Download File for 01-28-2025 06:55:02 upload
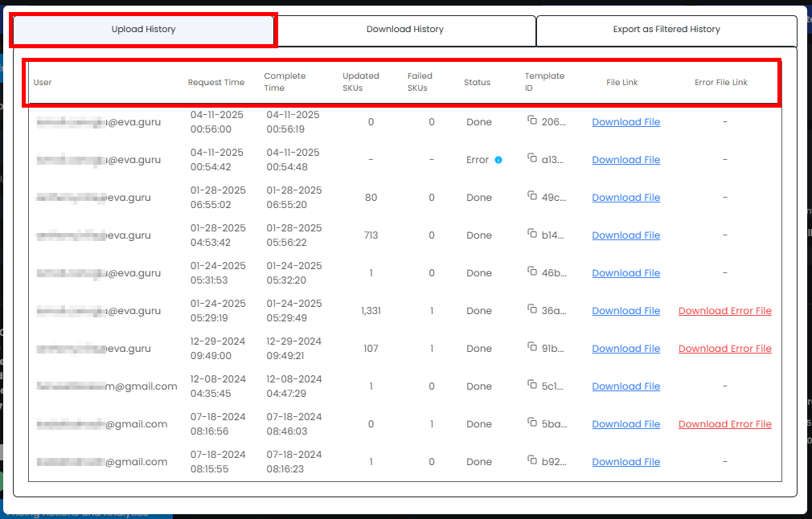This screenshot has width=812, height=519. click(626, 198)
